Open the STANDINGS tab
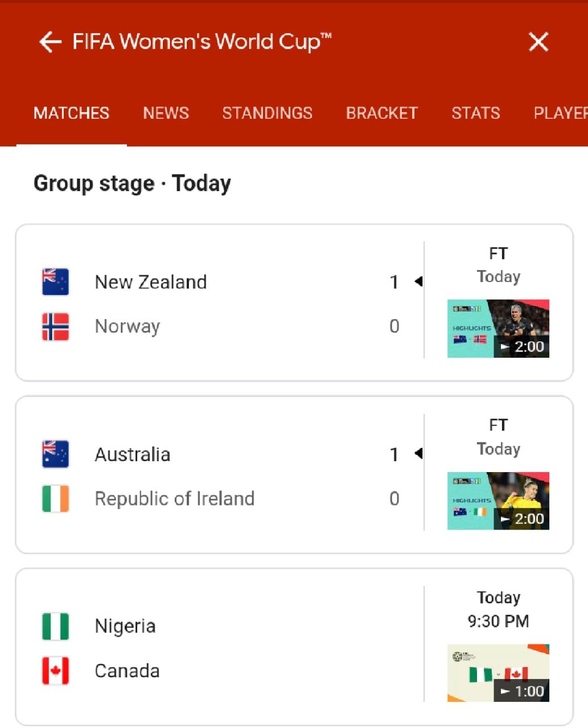The width and height of the screenshot is (588, 728). coord(267,113)
